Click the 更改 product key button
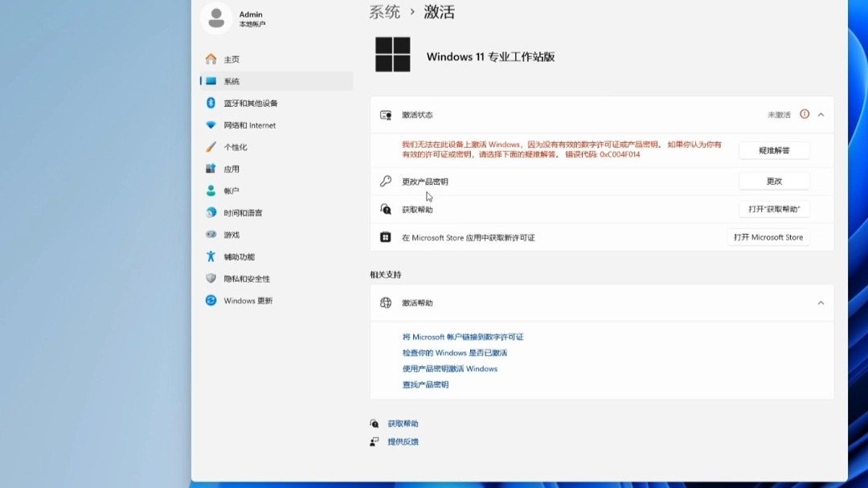This screenshot has width=868, height=488. click(x=774, y=181)
